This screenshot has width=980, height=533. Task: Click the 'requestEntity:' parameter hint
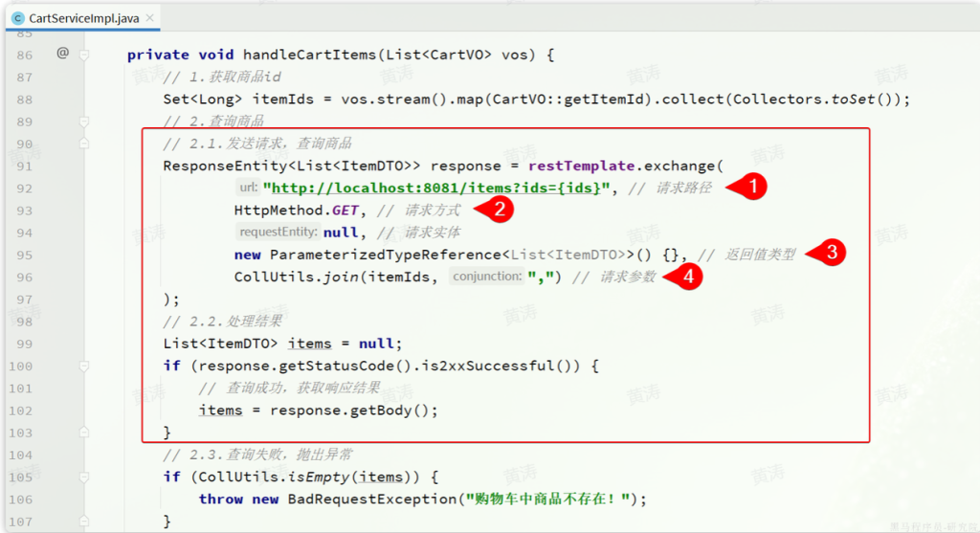coord(278,233)
